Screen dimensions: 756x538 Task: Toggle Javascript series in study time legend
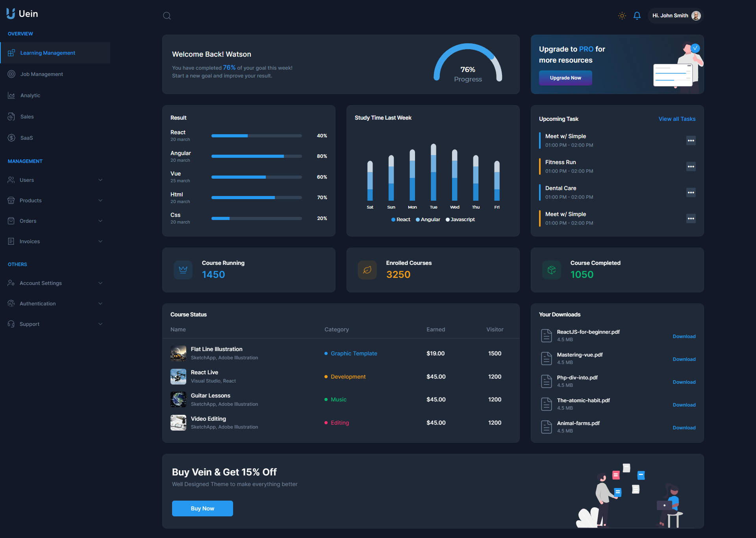pos(460,220)
